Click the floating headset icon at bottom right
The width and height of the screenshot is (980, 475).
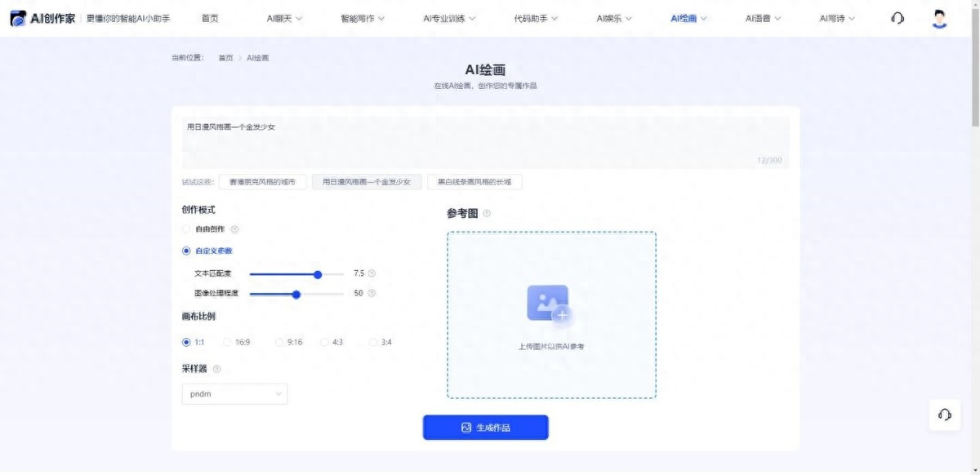(945, 415)
